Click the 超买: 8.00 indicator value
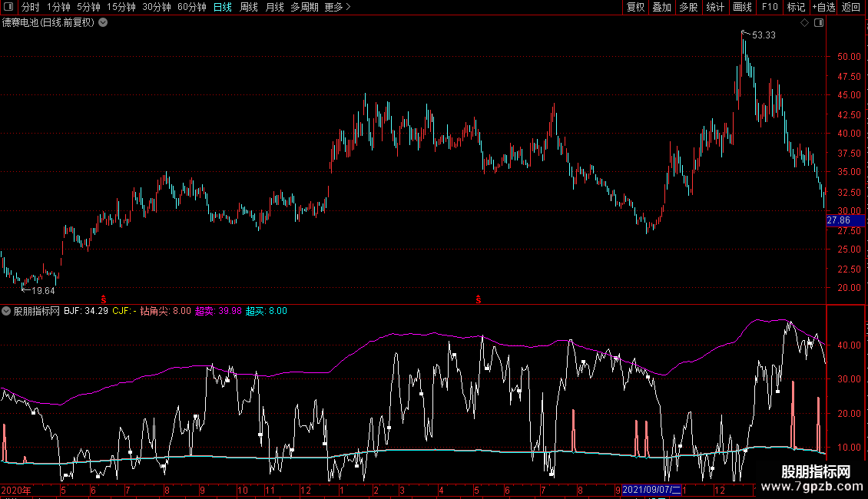868x499 pixels. click(x=267, y=311)
